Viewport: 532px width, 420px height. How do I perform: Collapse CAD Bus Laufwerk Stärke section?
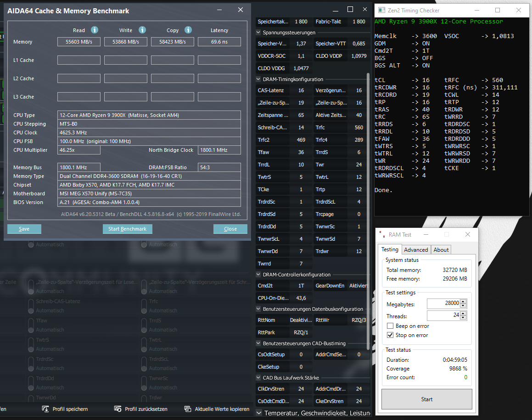click(258, 378)
